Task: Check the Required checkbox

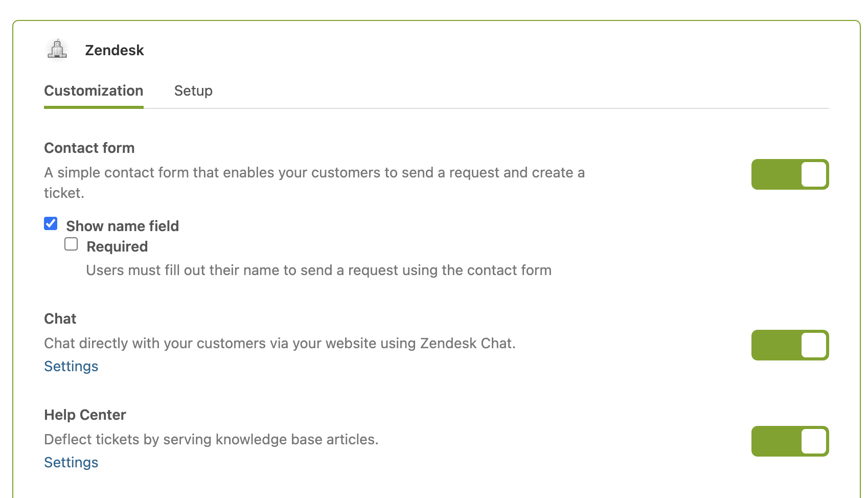Action: tap(71, 244)
